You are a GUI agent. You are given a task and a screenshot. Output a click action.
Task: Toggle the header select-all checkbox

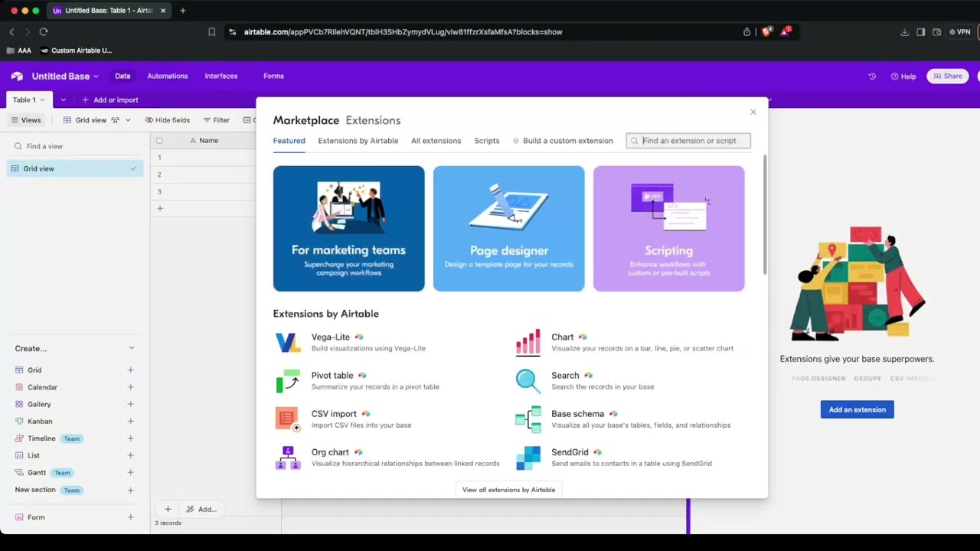coord(159,141)
